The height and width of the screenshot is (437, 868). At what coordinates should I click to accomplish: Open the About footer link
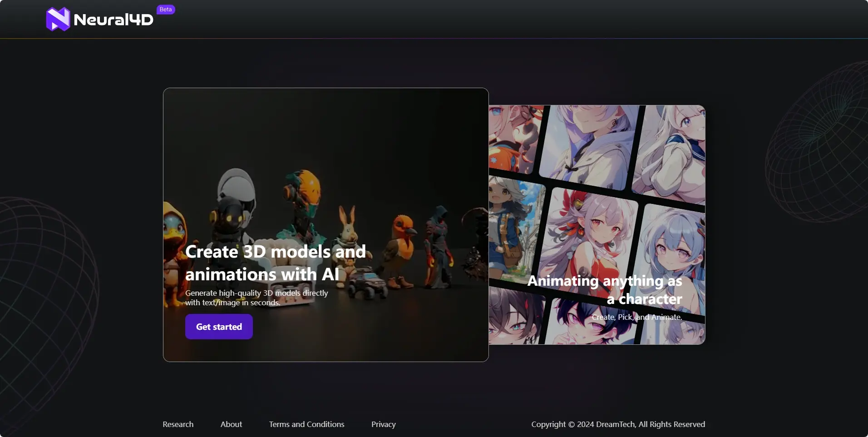(x=231, y=424)
